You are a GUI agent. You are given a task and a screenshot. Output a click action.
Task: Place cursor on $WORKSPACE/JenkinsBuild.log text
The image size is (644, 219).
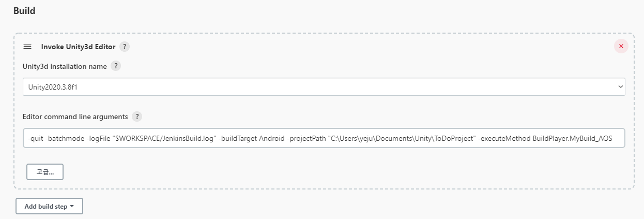[x=164, y=138]
